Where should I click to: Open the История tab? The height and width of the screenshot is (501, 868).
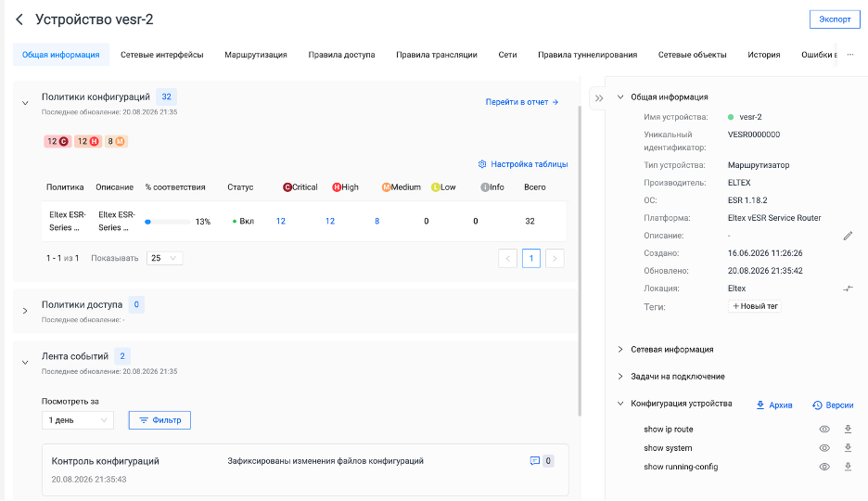763,55
